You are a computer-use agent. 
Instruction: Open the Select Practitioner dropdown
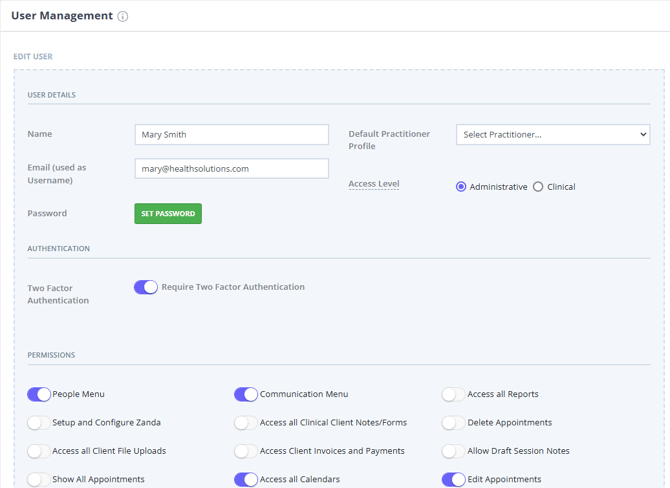pyautogui.click(x=553, y=135)
